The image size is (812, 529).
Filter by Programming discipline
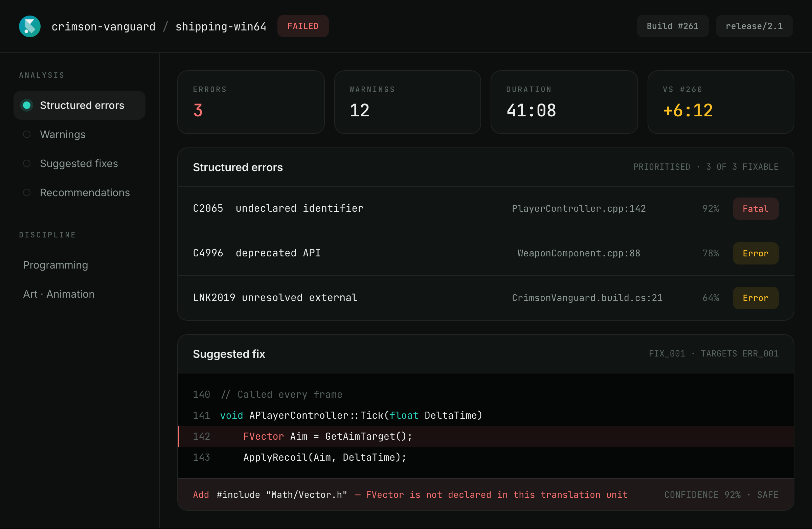pos(55,265)
